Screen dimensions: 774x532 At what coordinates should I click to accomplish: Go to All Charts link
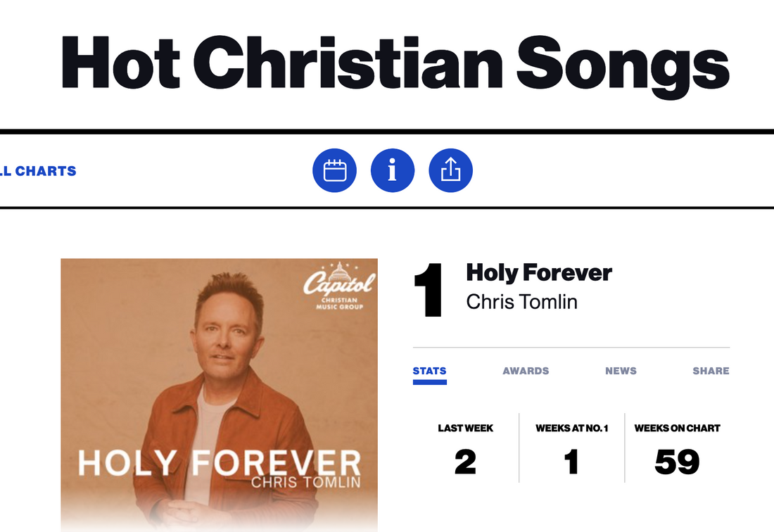click(38, 171)
